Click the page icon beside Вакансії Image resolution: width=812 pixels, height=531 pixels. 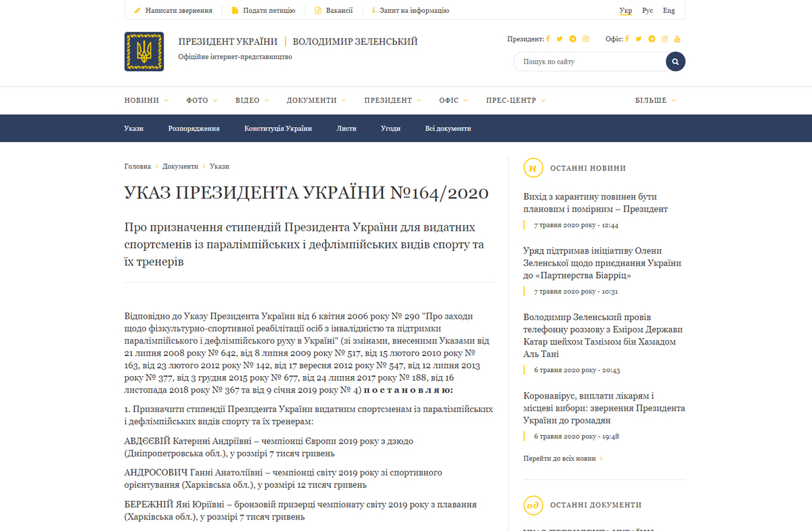[318, 11]
